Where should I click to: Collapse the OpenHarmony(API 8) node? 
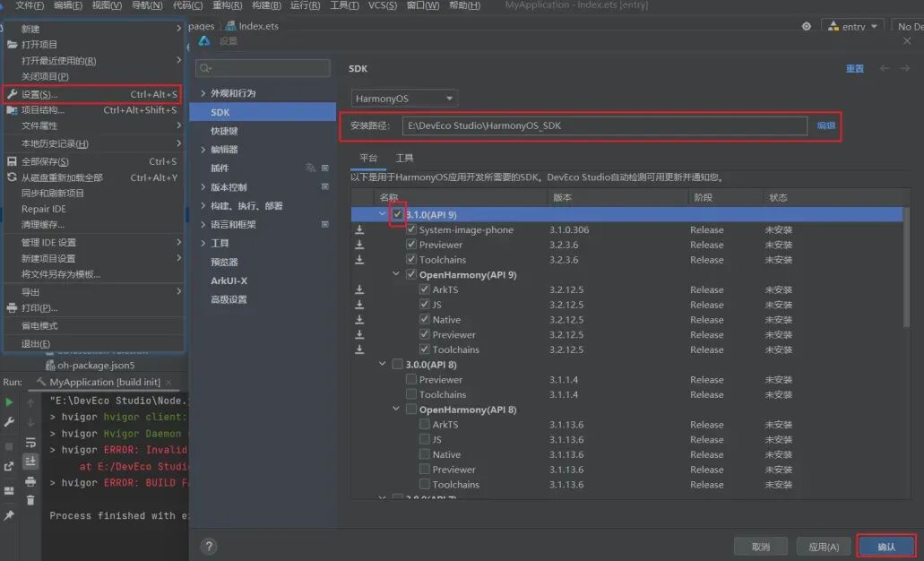click(396, 409)
